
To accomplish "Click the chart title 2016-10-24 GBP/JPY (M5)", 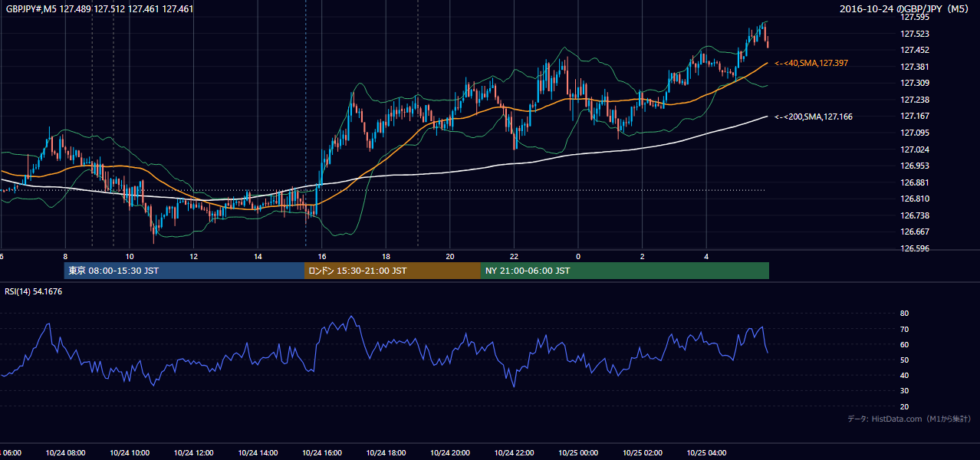I will point(905,9).
